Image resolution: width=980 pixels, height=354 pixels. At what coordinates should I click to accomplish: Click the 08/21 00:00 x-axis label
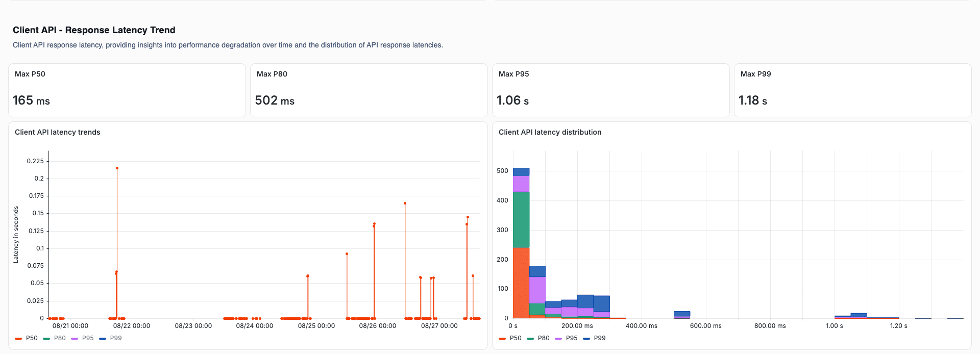pos(70,326)
